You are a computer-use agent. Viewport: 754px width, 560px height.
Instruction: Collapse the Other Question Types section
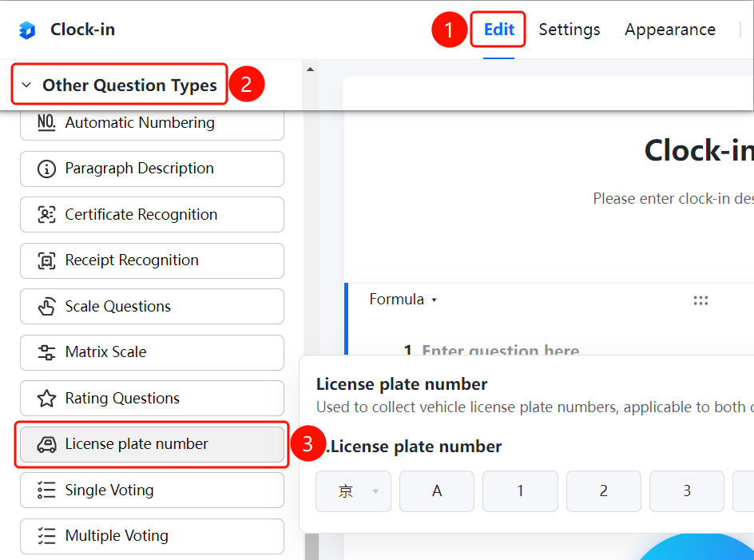coord(26,85)
